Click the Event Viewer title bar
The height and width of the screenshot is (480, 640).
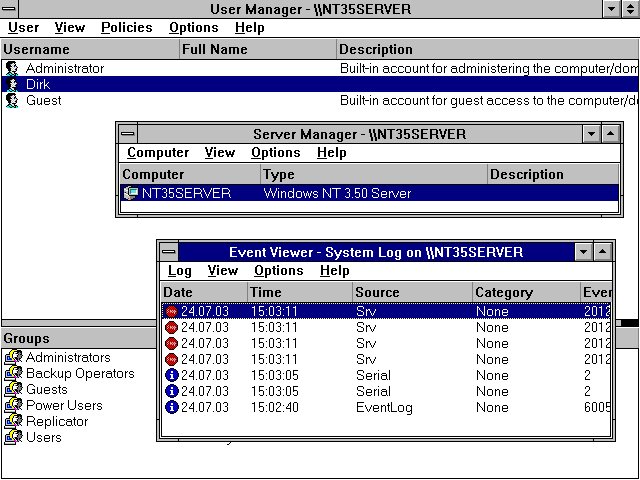[376, 252]
